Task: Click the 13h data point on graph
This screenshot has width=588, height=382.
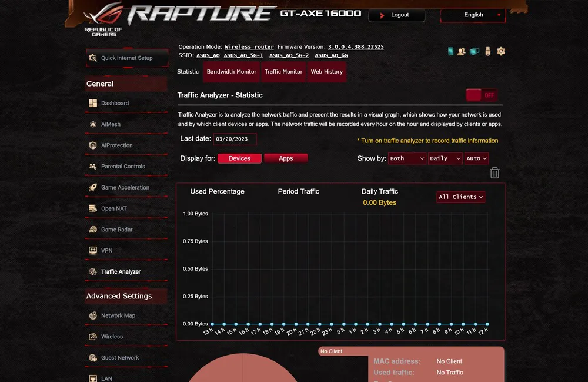Action: click(x=212, y=324)
